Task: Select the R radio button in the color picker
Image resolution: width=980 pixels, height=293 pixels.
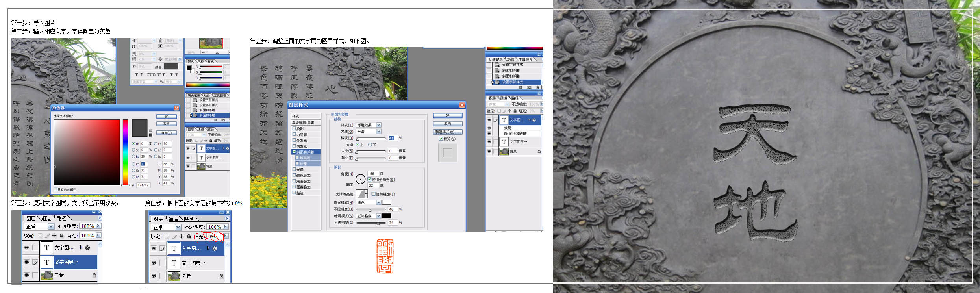Action: click(133, 164)
